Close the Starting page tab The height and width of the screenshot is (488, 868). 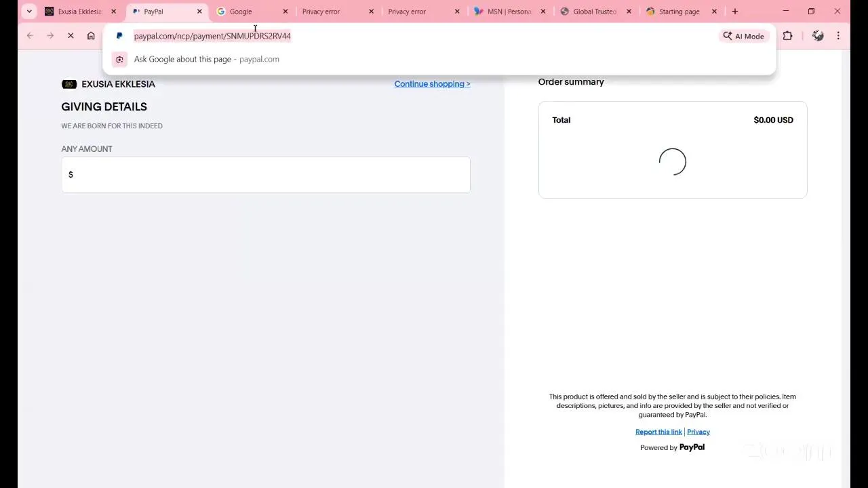(714, 12)
